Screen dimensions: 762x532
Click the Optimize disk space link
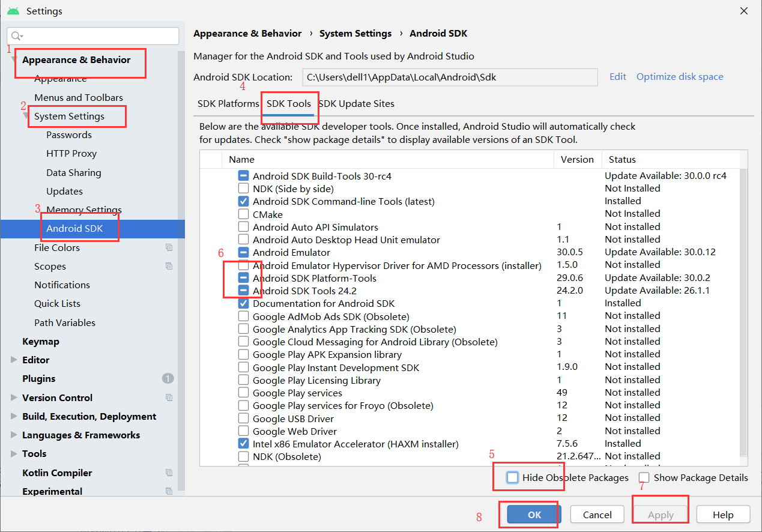pos(680,76)
